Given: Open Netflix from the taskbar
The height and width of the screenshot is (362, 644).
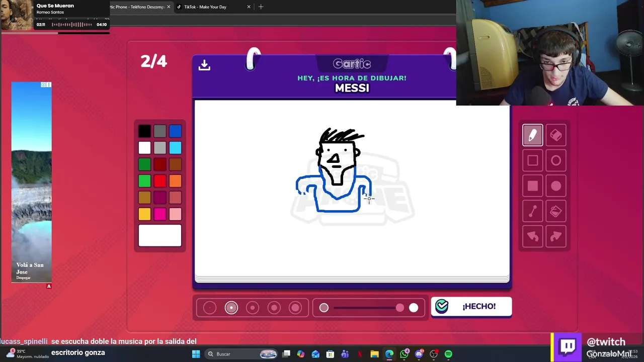Looking at the screenshot, I should pos(360,354).
